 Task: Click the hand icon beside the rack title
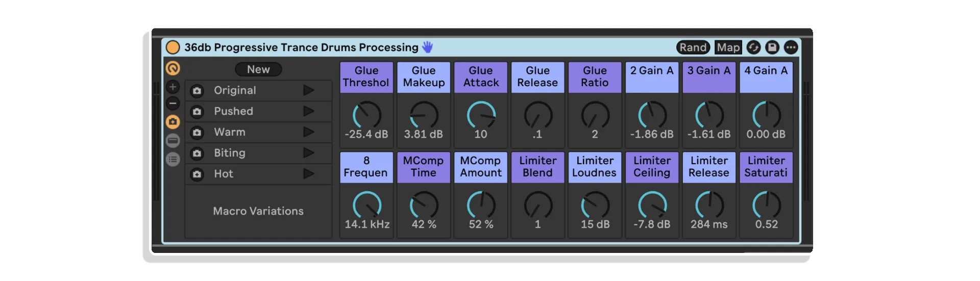coord(427,47)
